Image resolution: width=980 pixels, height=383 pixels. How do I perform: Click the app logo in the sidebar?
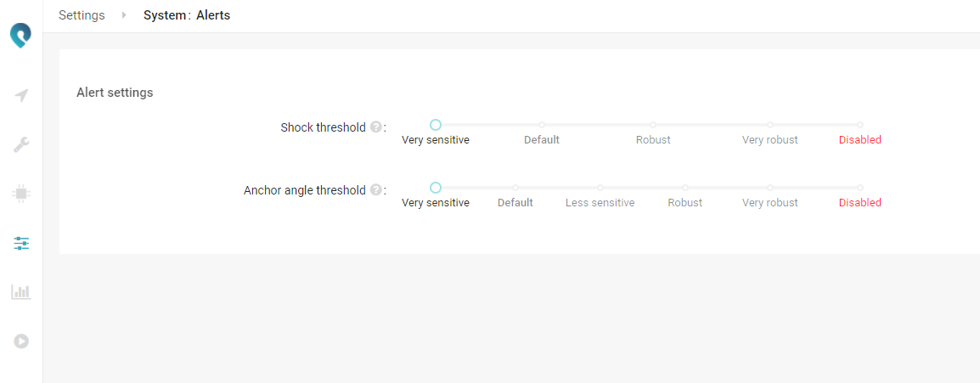(21, 36)
